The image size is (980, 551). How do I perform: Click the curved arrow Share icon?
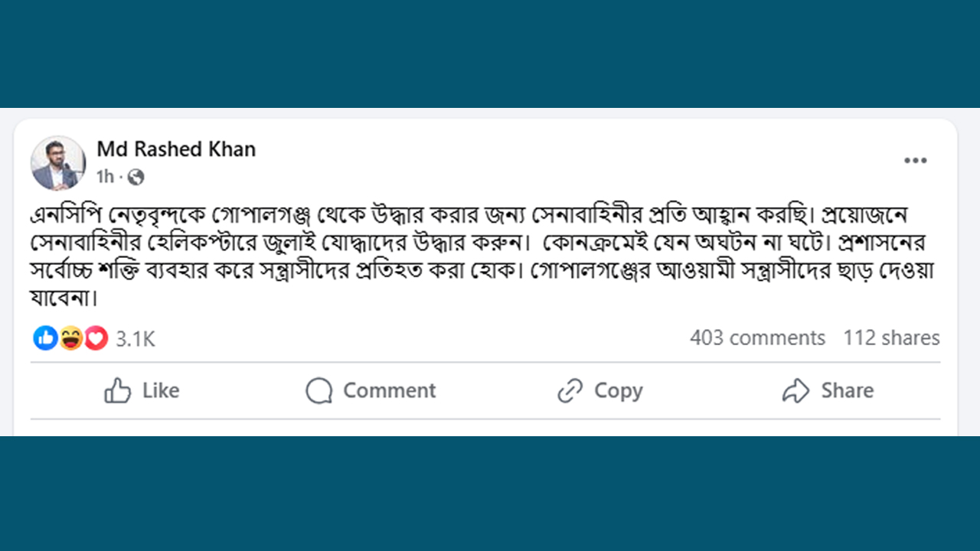point(796,391)
